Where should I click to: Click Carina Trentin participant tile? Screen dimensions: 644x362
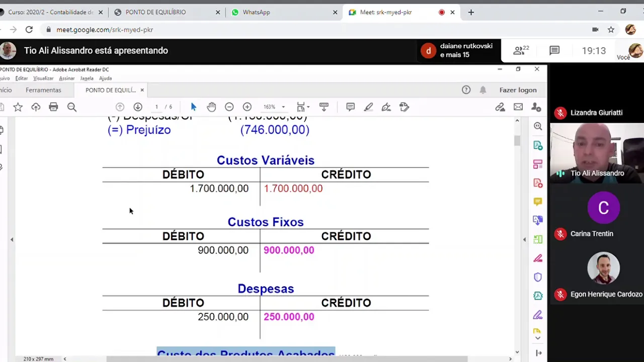[x=597, y=214]
